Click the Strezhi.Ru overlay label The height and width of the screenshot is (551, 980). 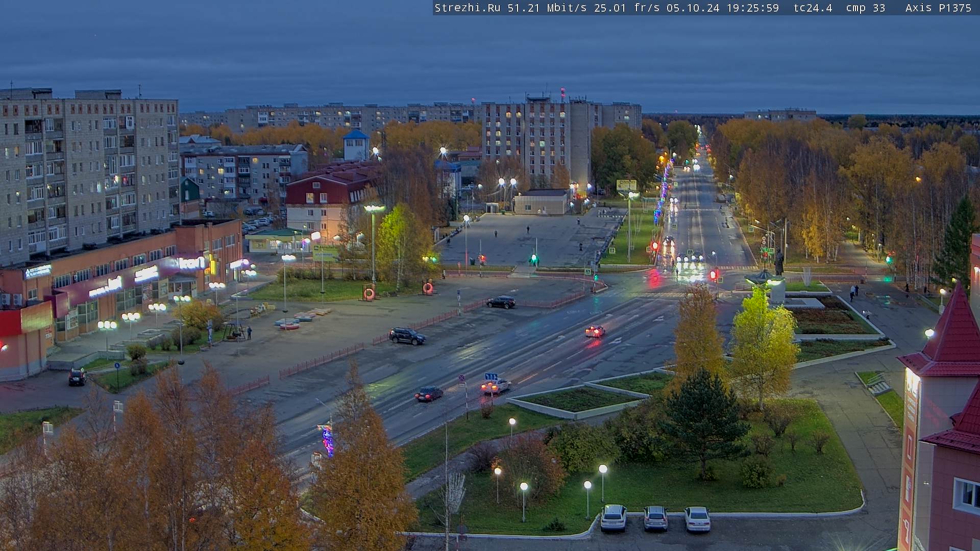pyautogui.click(x=468, y=8)
